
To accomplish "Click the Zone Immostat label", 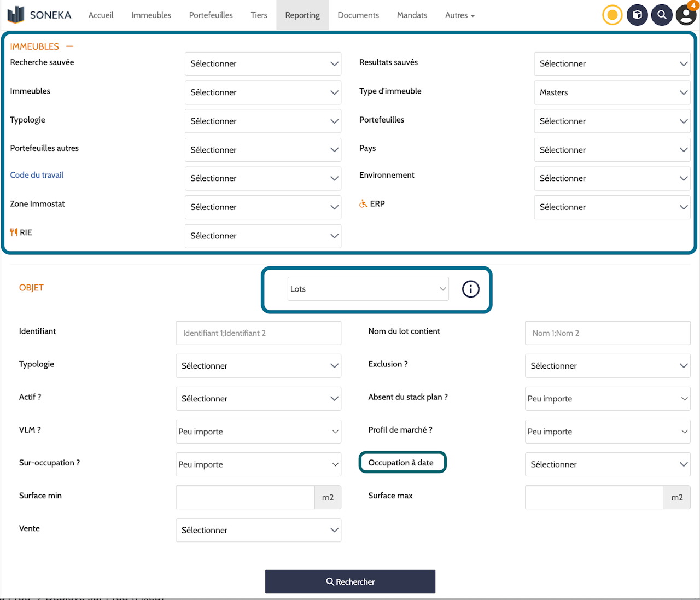I will tap(37, 204).
